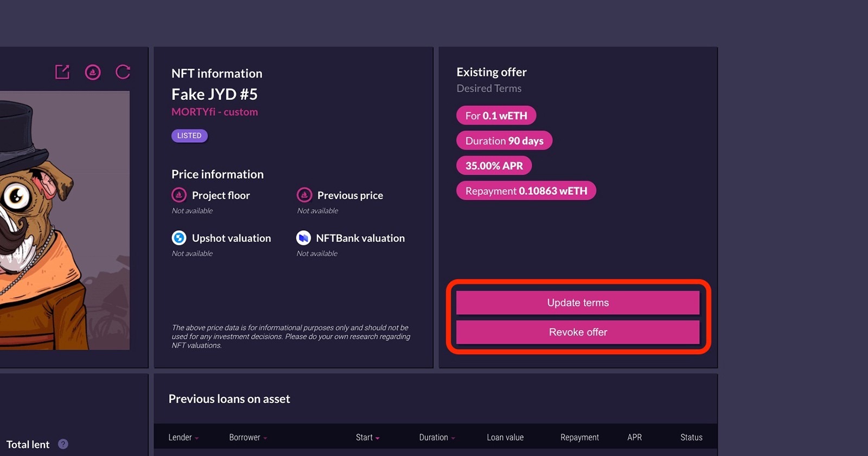Click the Revoke offer button
868x456 pixels.
point(578,332)
